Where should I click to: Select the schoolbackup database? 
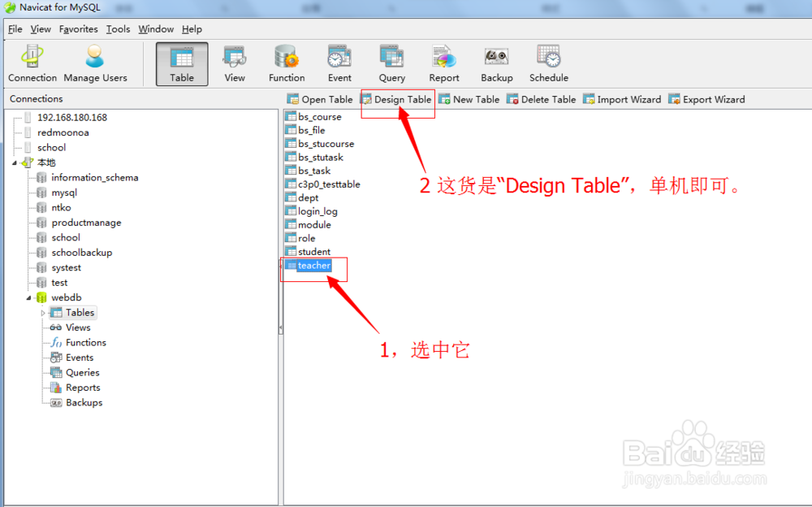pyautogui.click(x=82, y=253)
